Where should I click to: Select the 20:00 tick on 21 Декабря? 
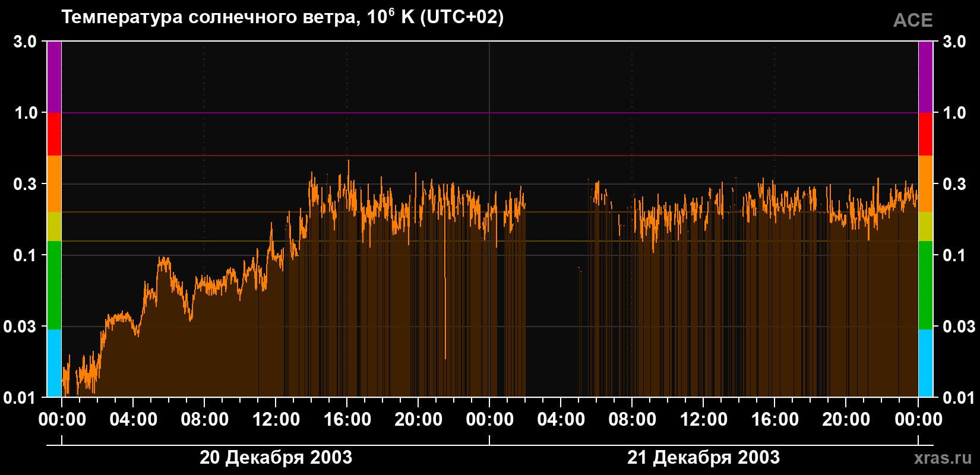tap(846, 420)
